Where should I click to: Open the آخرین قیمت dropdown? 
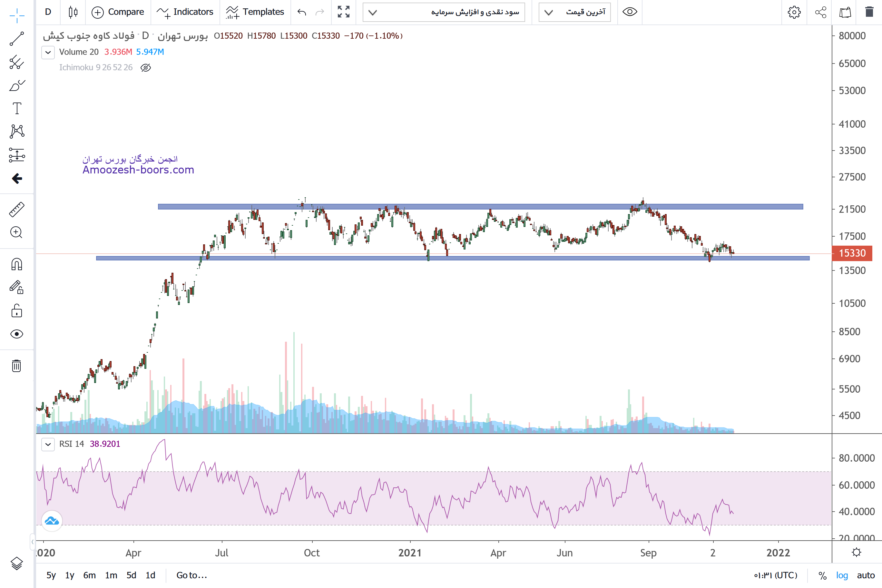pos(574,12)
